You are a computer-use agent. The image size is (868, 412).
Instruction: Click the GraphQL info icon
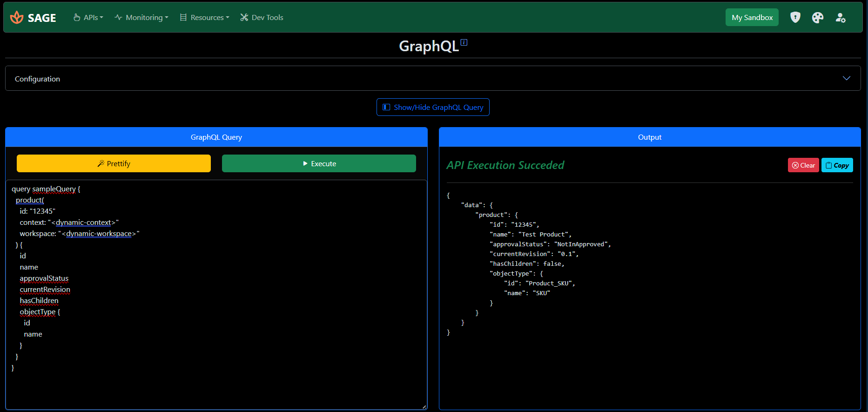464,42
